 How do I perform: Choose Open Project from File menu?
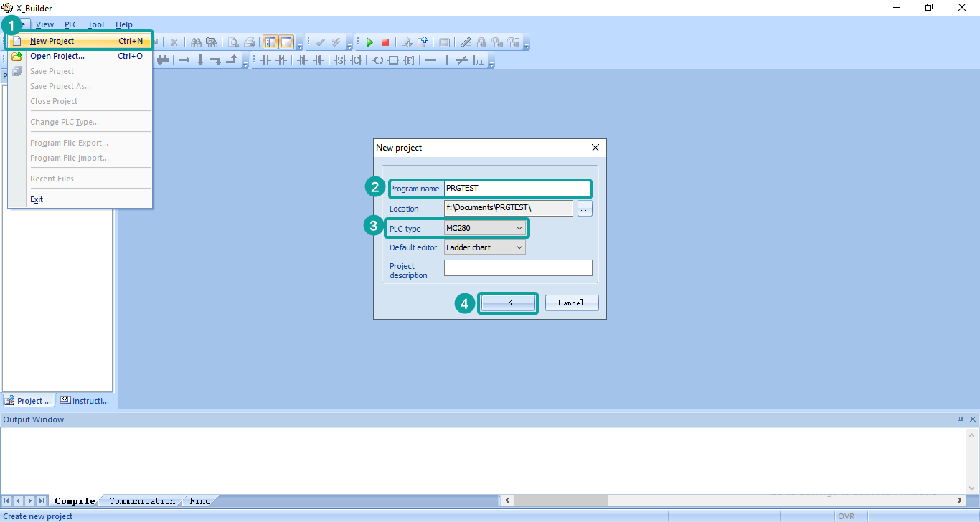point(57,56)
